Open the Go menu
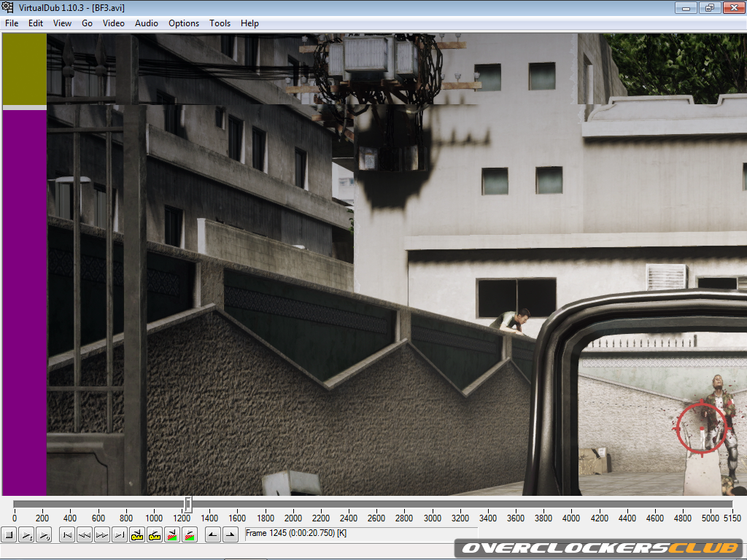The height and width of the screenshot is (560, 747). [x=88, y=23]
